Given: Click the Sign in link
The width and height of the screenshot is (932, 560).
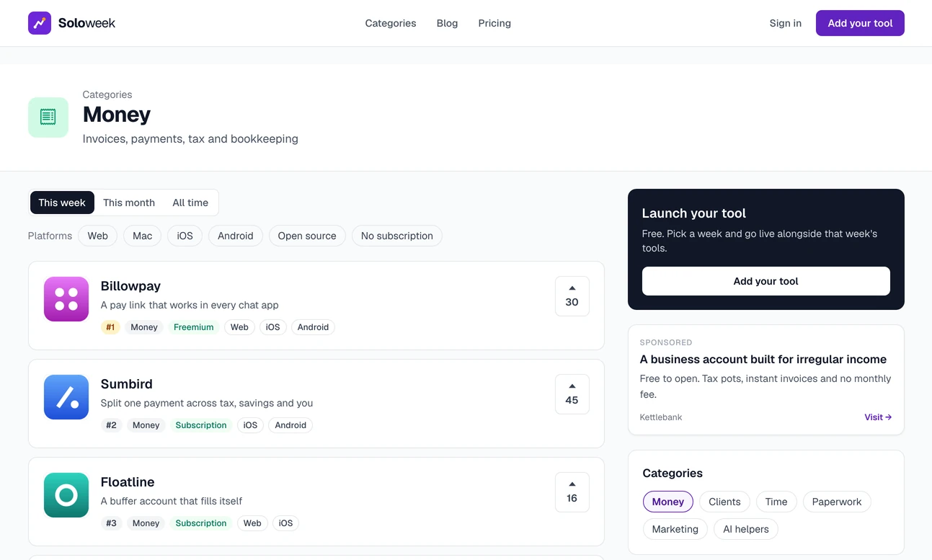Looking at the screenshot, I should point(786,23).
